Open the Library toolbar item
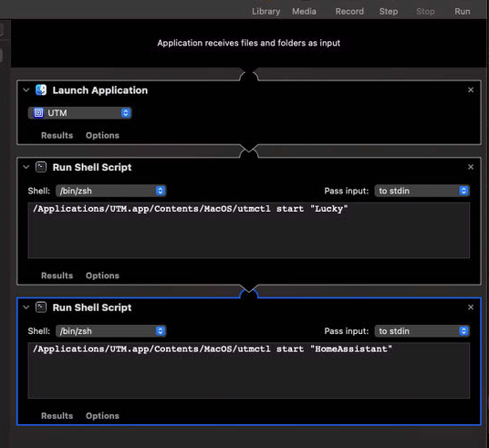Screen dimensions: 489x448 pyautogui.click(x=266, y=12)
